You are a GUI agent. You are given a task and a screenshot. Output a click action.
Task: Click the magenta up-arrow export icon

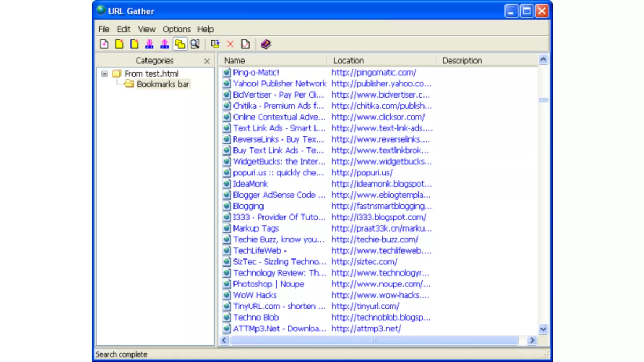coord(165,45)
